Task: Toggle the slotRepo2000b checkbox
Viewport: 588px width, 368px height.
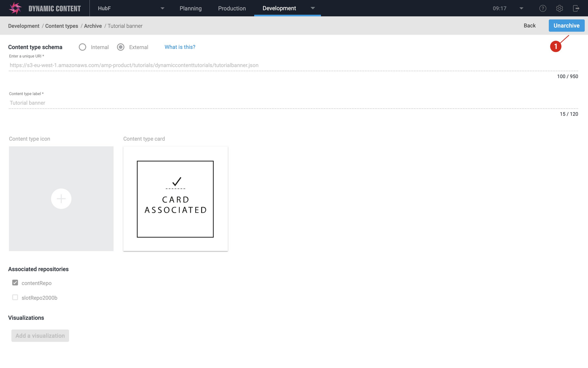Action: click(15, 297)
